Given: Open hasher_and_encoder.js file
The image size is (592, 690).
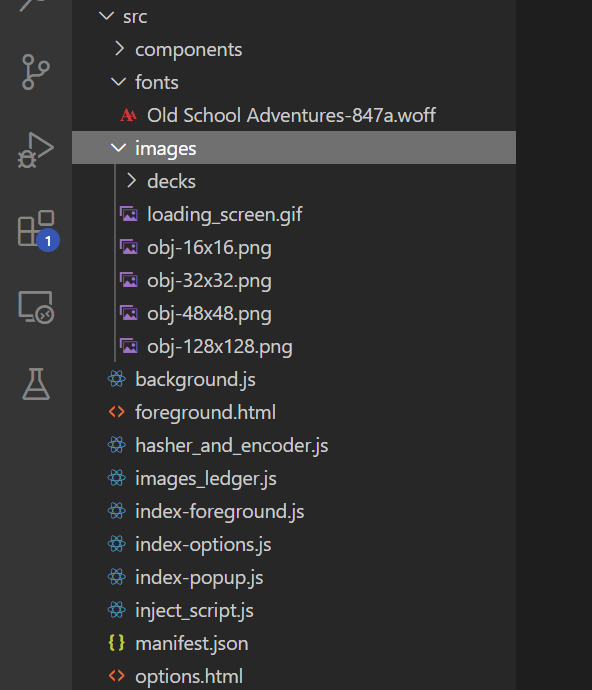Looking at the screenshot, I should [232, 446].
